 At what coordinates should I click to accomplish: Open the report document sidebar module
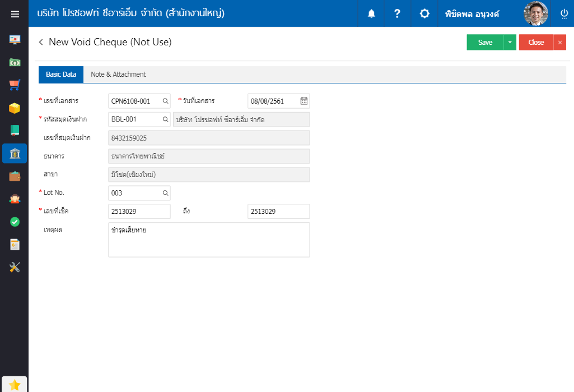[15, 245]
